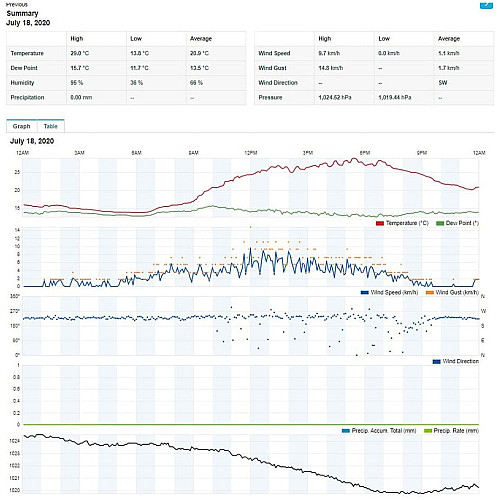Toggle Precip. Rate (mm) series label

pos(456,431)
